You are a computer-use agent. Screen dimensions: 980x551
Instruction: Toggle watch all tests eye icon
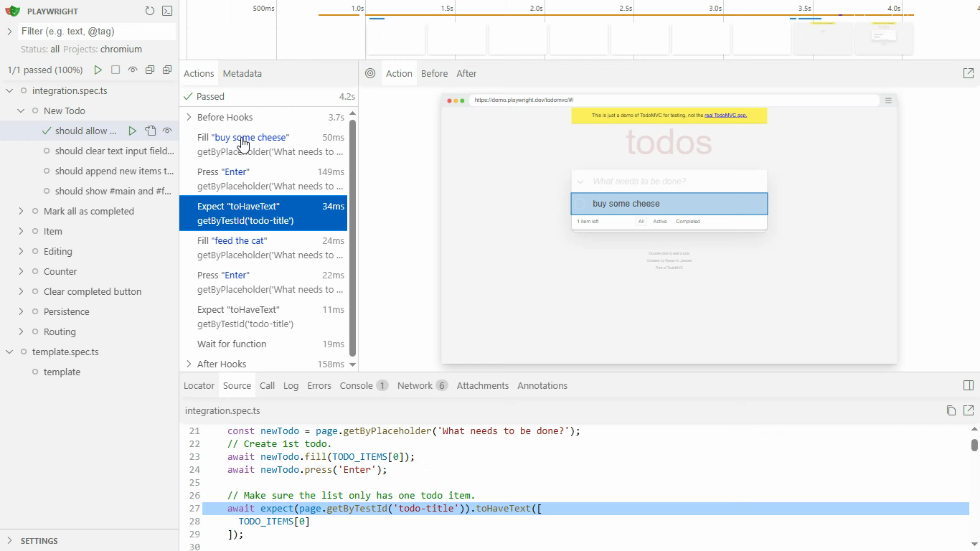(x=133, y=70)
